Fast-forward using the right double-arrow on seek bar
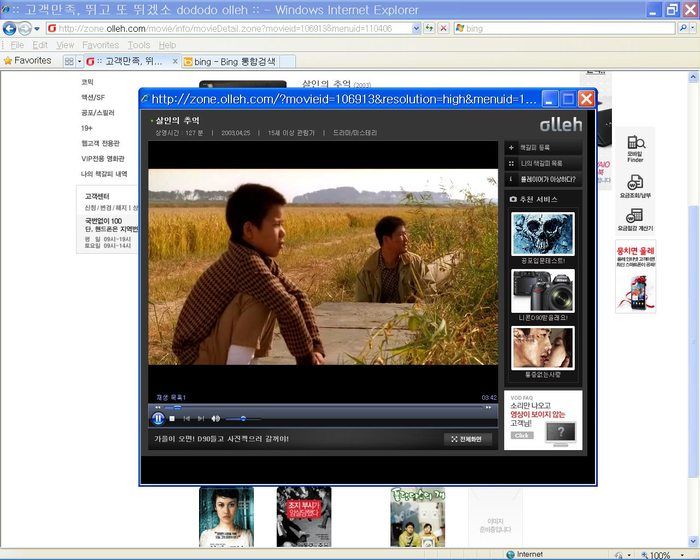The height and width of the screenshot is (560, 700). 488,407
